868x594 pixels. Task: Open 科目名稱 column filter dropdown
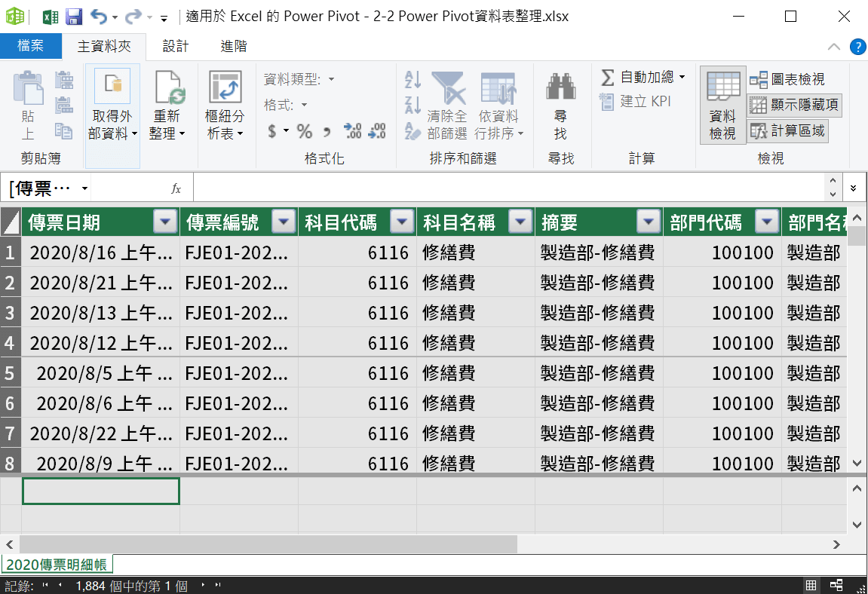pos(520,222)
